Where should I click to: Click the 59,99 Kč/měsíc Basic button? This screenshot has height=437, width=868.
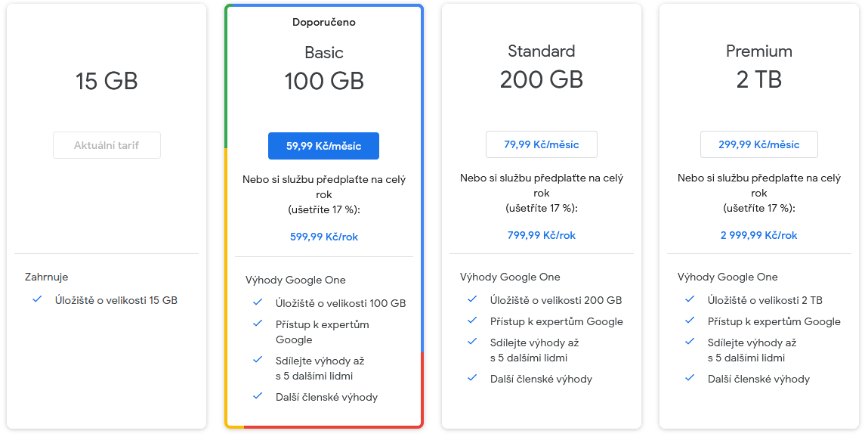pyautogui.click(x=323, y=146)
